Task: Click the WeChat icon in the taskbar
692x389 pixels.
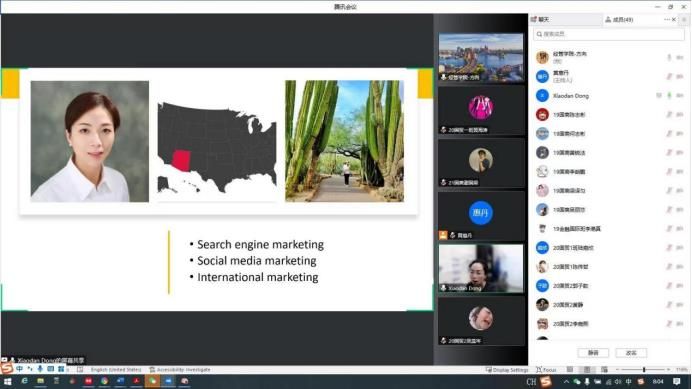Action: (152, 381)
